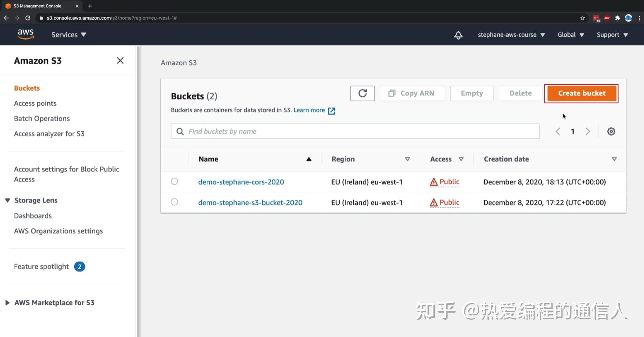Go to previous page of buckets
The image size is (644, 337).
tap(558, 132)
